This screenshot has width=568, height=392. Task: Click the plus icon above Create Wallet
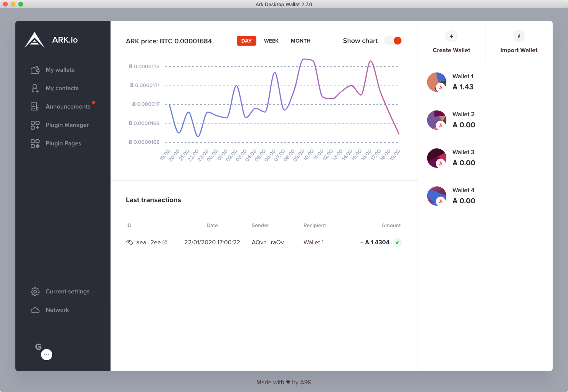click(451, 36)
